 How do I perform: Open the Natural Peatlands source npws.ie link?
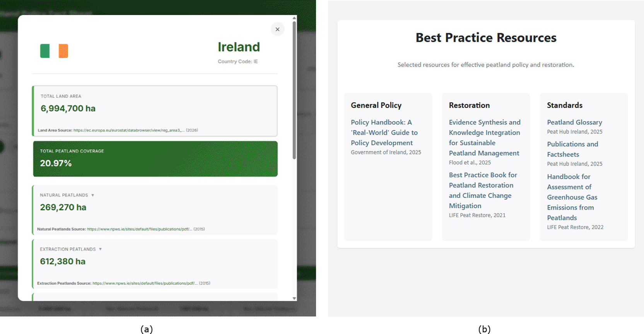(139, 229)
